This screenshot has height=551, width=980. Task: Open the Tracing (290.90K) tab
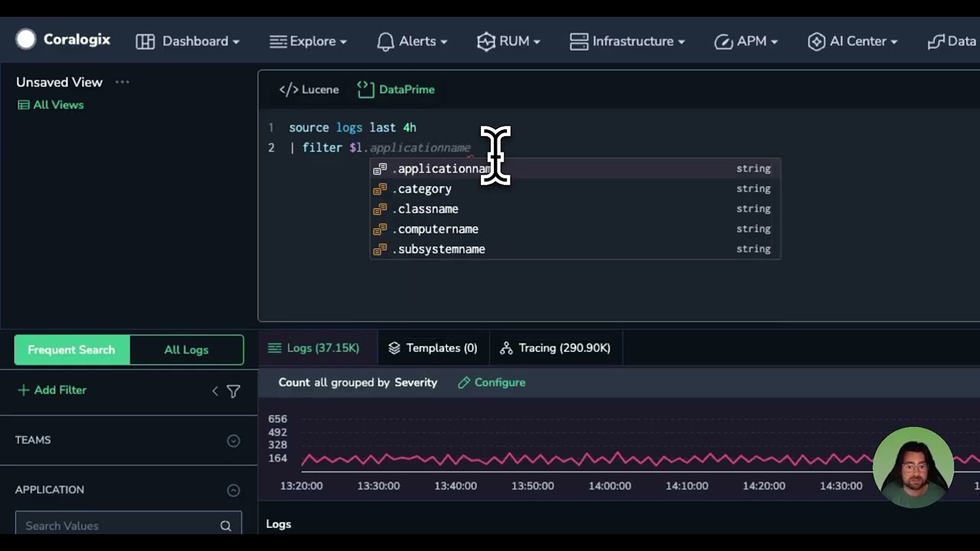[x=555, y=348]
